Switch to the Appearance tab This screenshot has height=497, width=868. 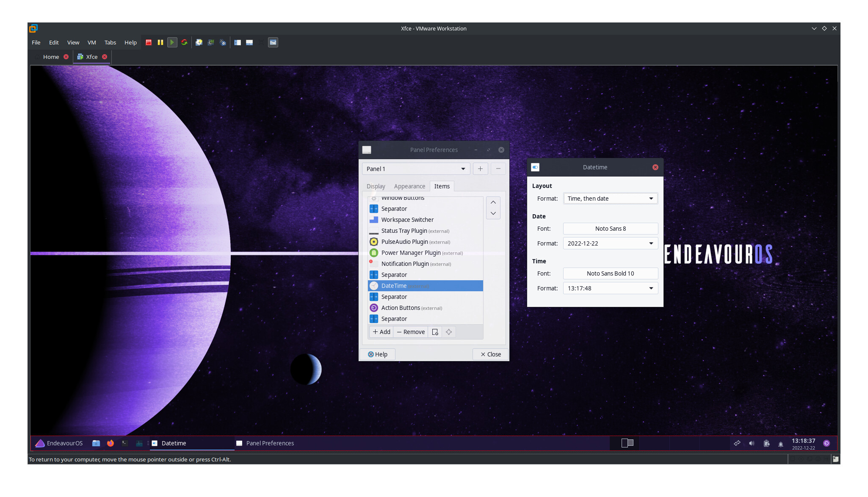pyautogui.click(x=409, y=186)
